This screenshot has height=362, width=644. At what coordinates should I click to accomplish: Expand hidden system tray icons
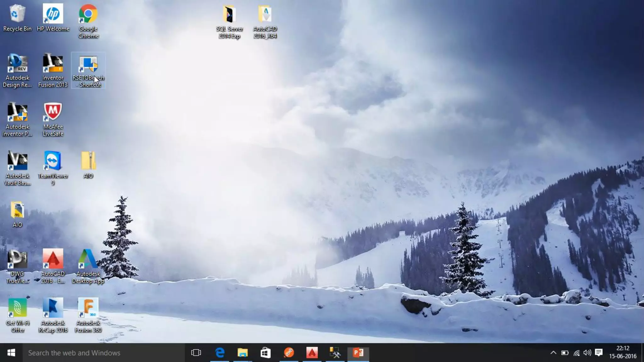point(553,353)
